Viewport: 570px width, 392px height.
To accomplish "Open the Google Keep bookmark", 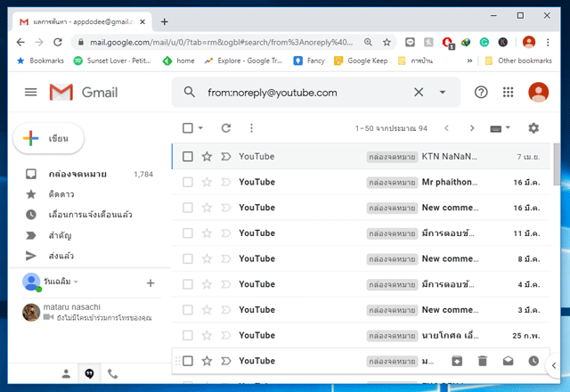I will point(361,61).
